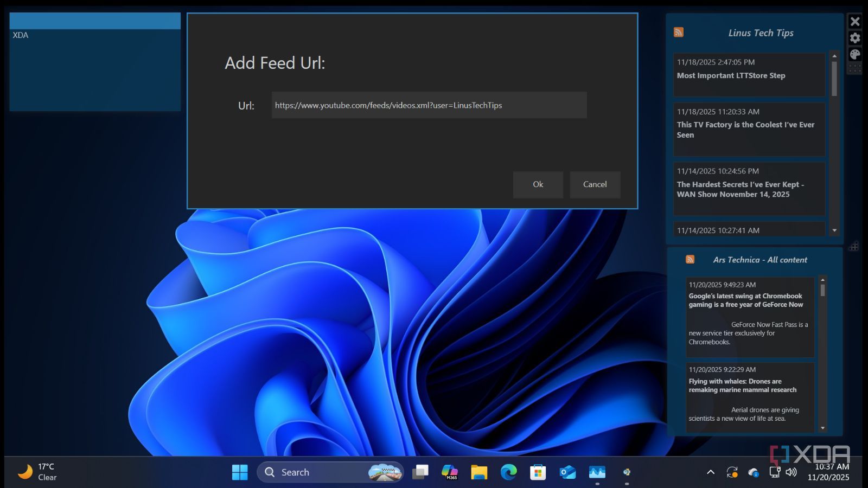This screenshot has height=488, width=868.
Task: Expand the hidden system tray icons chevron
Action: (710, 472)
